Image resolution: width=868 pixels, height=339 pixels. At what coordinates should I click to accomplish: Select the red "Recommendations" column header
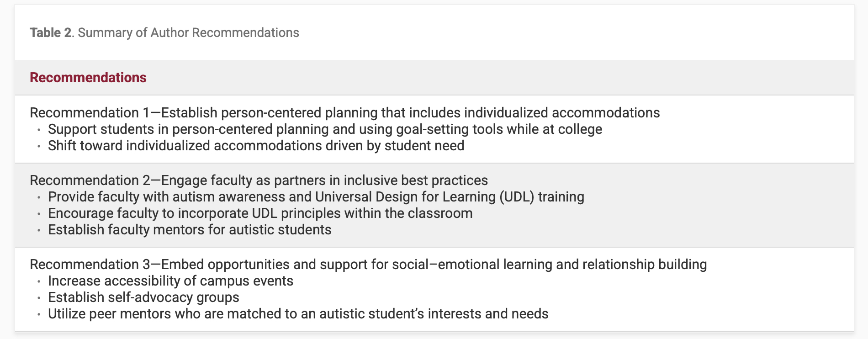click(x=88, y=78)
